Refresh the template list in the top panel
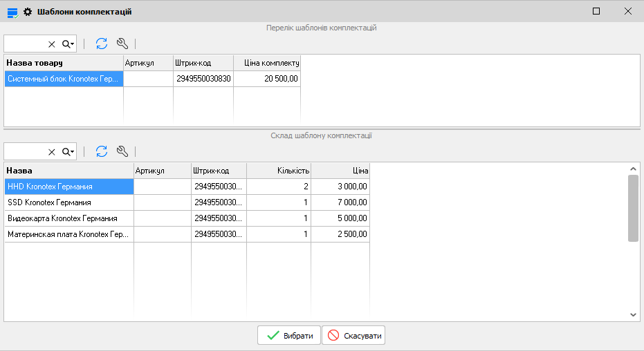This screenshot has width=644, height=351. 102,44
